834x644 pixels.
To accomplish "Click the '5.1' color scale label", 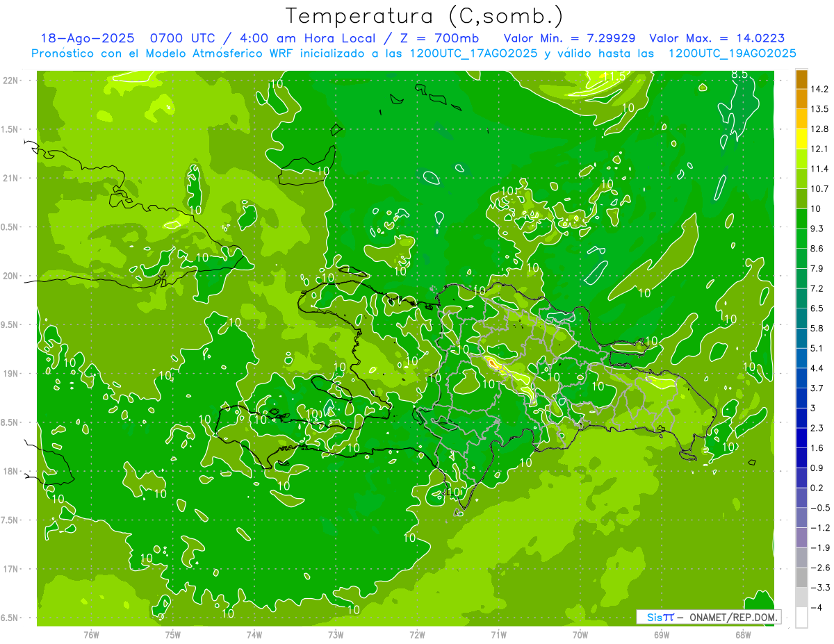I will (817, 348).
